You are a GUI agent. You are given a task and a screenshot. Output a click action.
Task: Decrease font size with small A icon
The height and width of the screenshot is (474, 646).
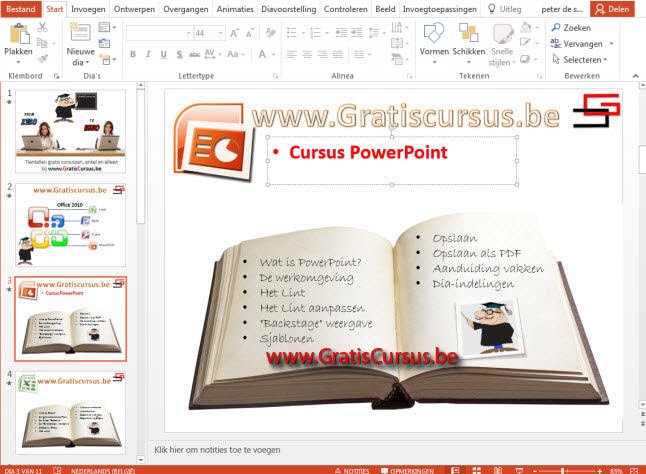tap(249, 33)
